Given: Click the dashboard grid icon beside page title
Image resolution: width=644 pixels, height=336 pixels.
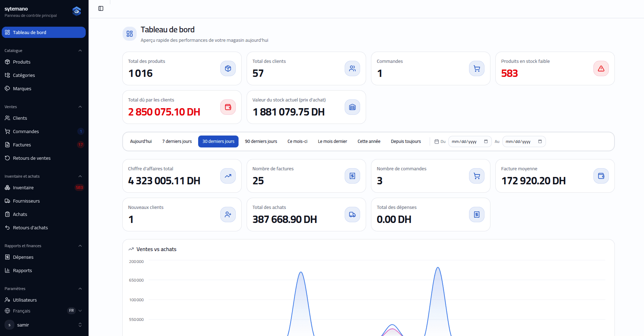Looking at the screenshot, I should [130, 34].
